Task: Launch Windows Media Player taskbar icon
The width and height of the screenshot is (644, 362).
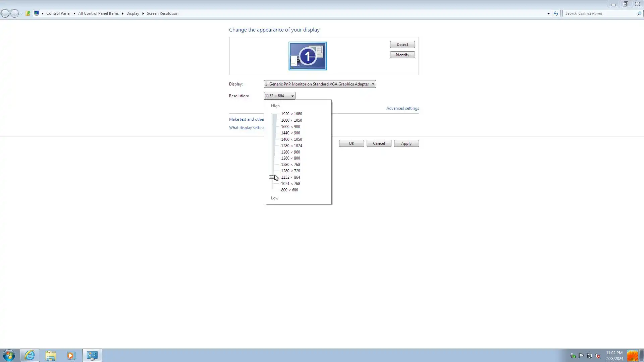Action: (71, 355)
